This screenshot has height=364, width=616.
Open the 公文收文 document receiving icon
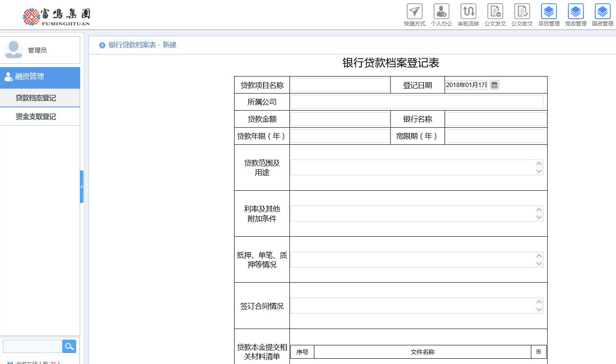point(522,12)
